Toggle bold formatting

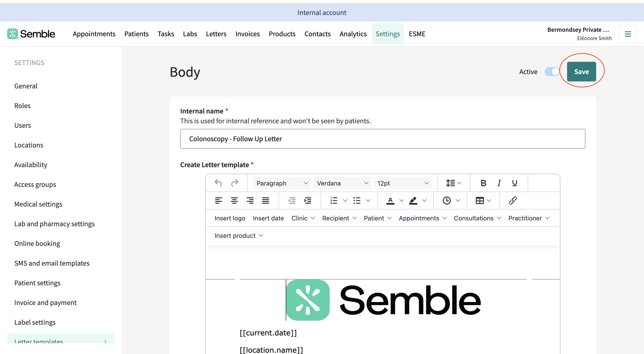pos(483,183)
